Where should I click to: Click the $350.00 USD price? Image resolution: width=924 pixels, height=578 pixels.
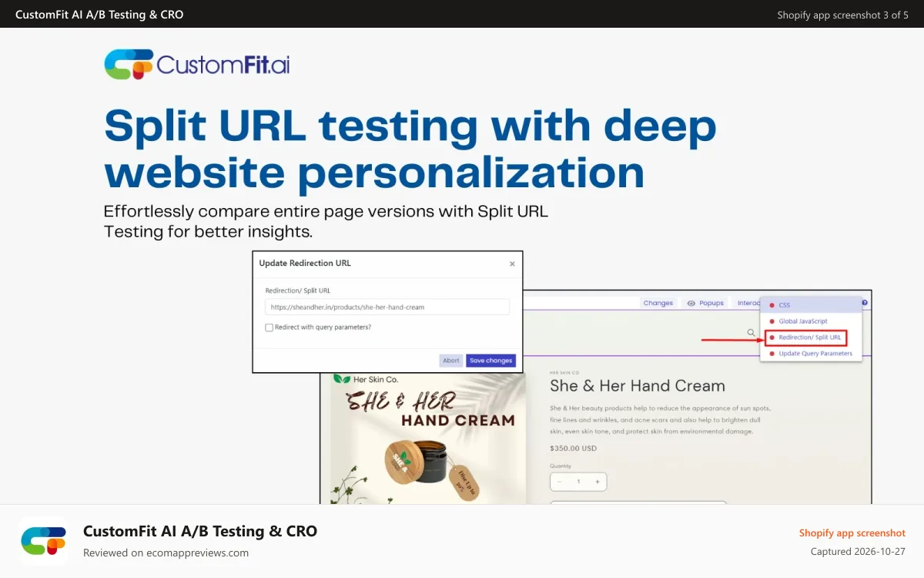pos(573,448)
